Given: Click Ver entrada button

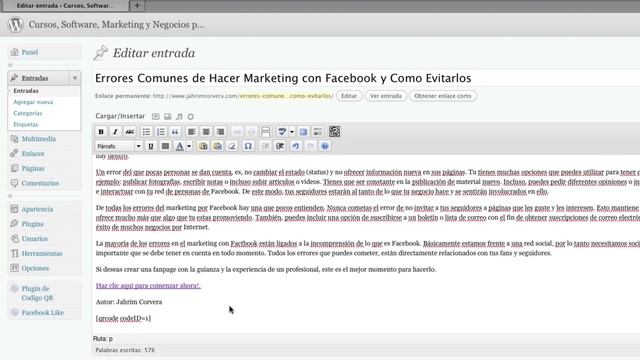Looking at the screenshot, I should tap(386, 96).
